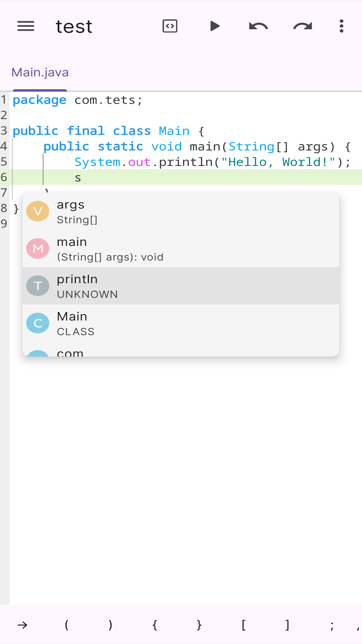
Task: Insert an opening curly brace
Action: coord(155,625)
